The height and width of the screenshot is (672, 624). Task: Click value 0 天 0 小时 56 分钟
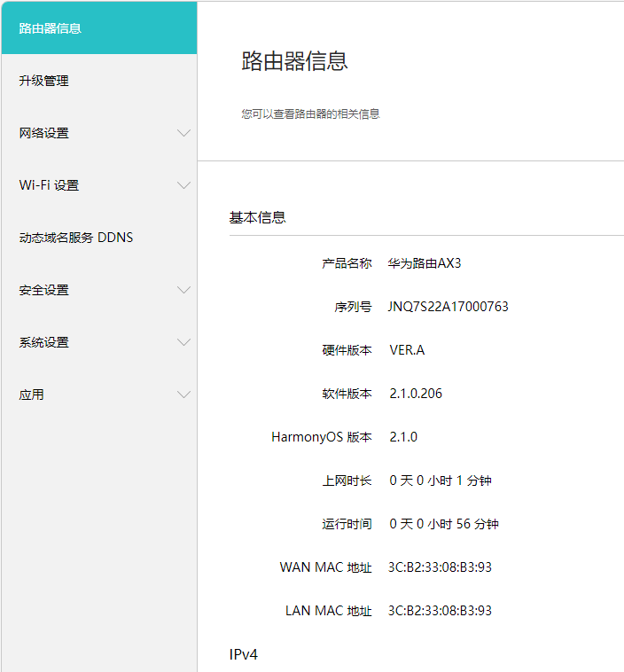444,524
